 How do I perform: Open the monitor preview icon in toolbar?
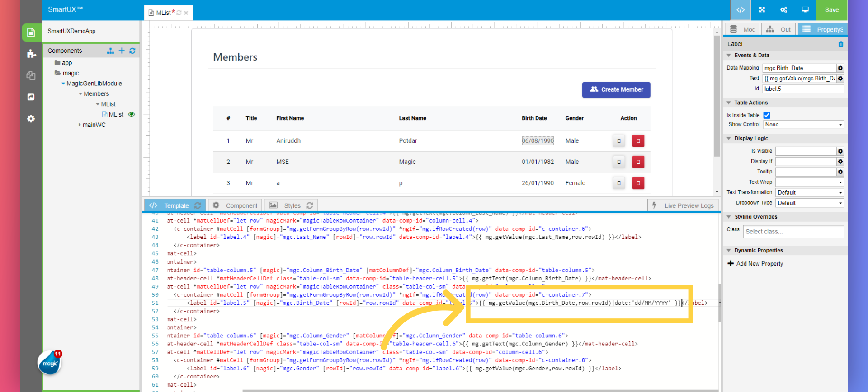pos(805,10)
